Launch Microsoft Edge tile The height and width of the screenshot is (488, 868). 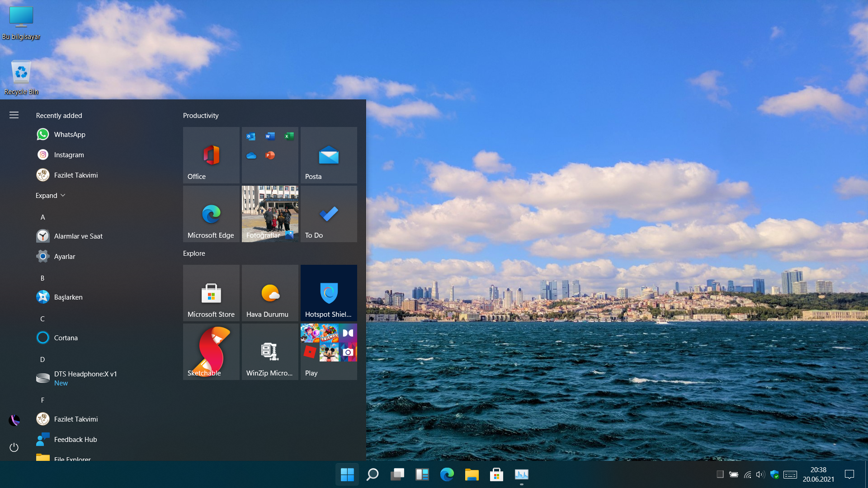coord(211,214)
